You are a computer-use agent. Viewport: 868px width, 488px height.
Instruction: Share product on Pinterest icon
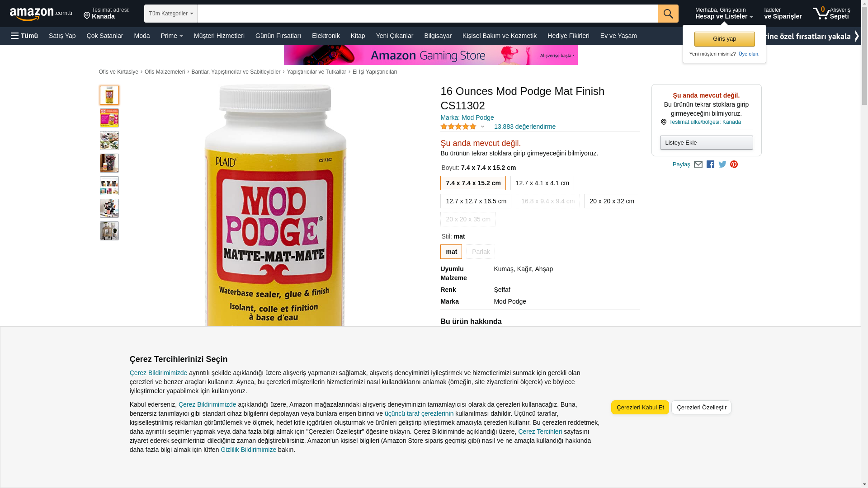(x=734, y=164)
